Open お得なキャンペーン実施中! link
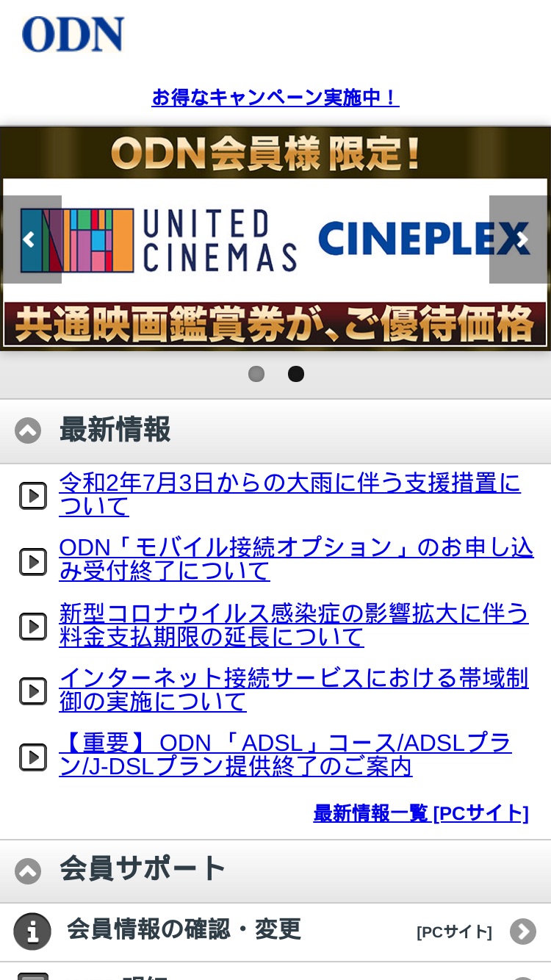551x980 pixels. coord(275,97)
